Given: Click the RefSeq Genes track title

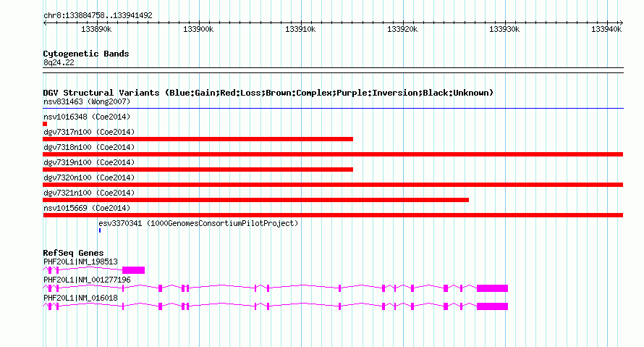Looking at the screenshot, I should (x=73, y=254).
